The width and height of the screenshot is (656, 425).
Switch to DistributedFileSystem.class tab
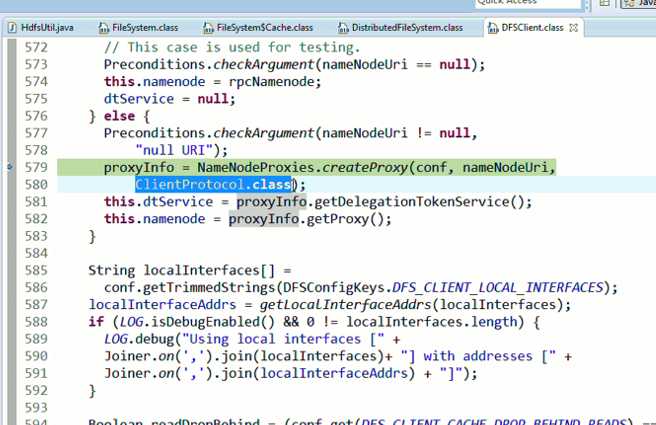(400, 28)
